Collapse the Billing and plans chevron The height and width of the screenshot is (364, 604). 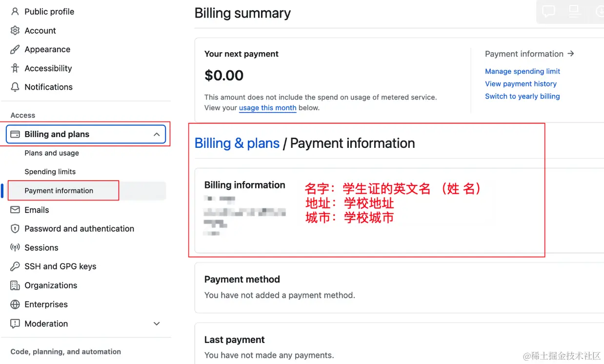coord(156,134)
